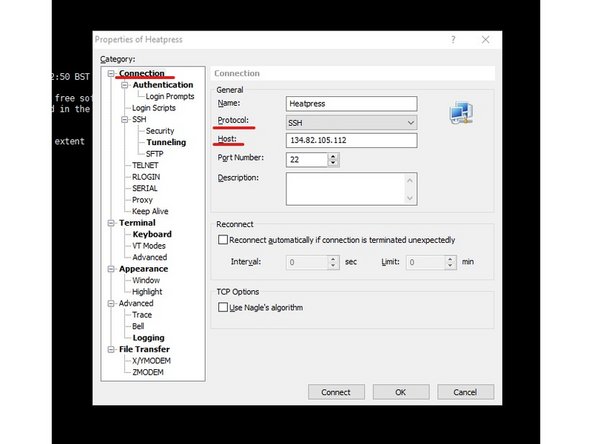Open Highlight settings
592x444 pixels.
point(147,292)
